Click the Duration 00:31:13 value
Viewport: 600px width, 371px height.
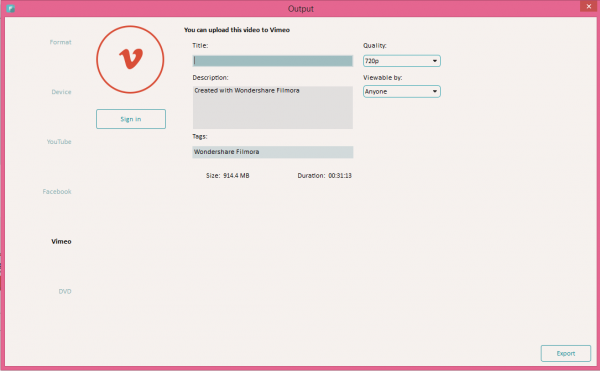tap(340, 176)
